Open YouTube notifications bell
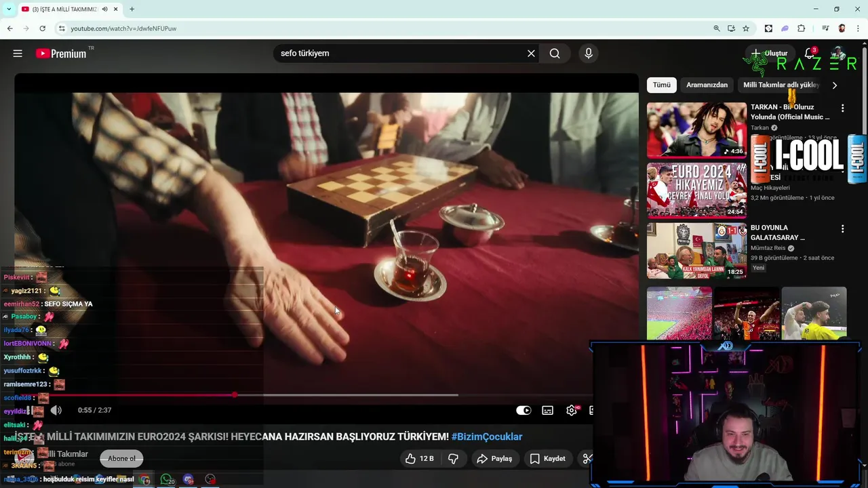The height and width of the screenshot is (488, 868). coord(810,53)
